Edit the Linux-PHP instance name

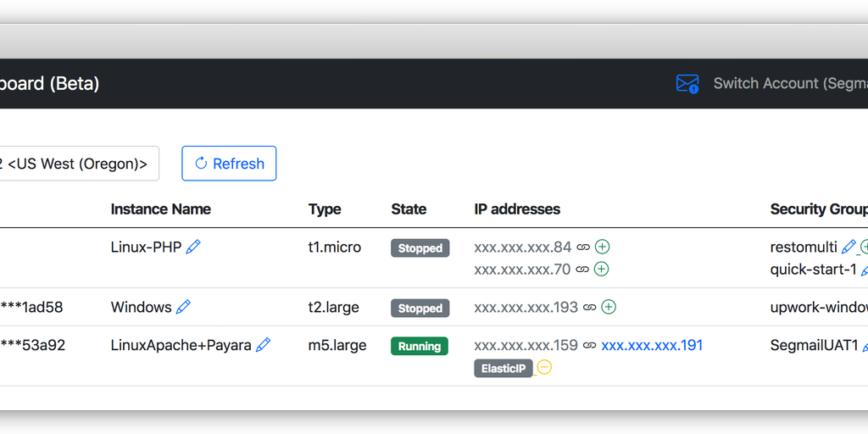[193, 247]
